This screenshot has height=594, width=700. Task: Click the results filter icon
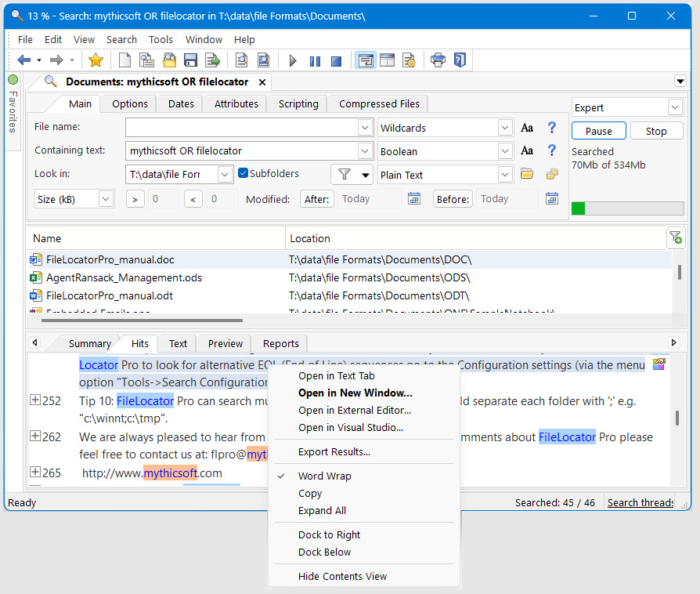pos(676,237)
